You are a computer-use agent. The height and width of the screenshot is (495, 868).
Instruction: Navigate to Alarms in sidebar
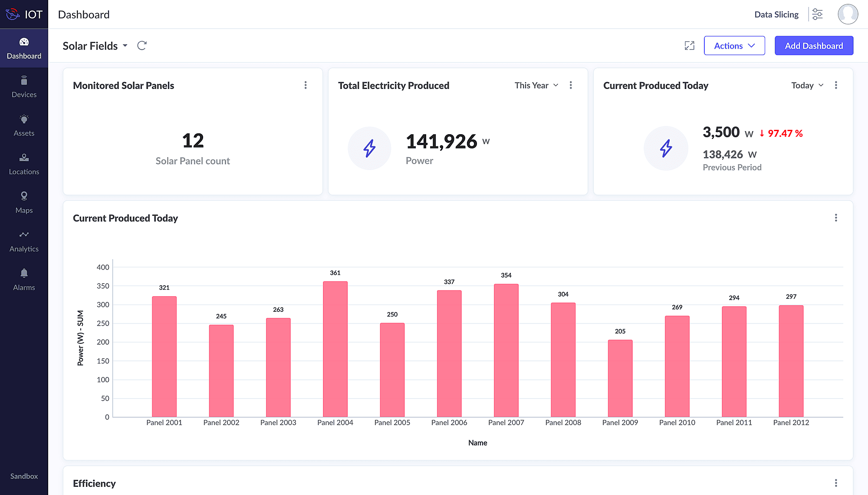point(24,280)
